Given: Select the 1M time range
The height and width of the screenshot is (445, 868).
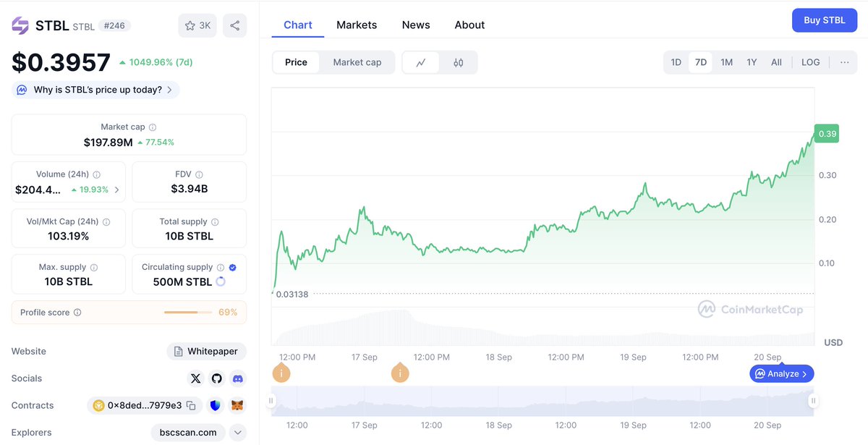Looking at the screenshot, I should [x=727, y=62].
